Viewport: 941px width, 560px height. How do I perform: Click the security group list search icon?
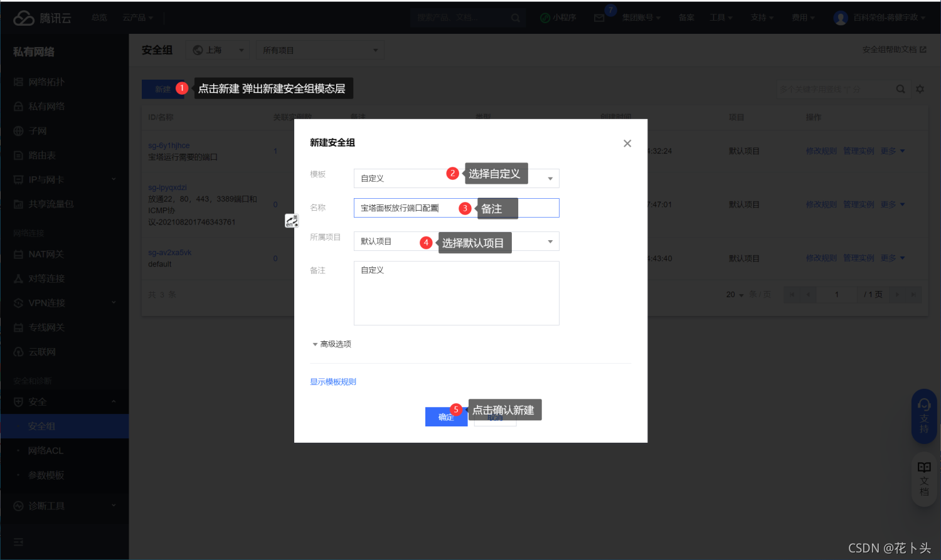(x=900, y=89)
